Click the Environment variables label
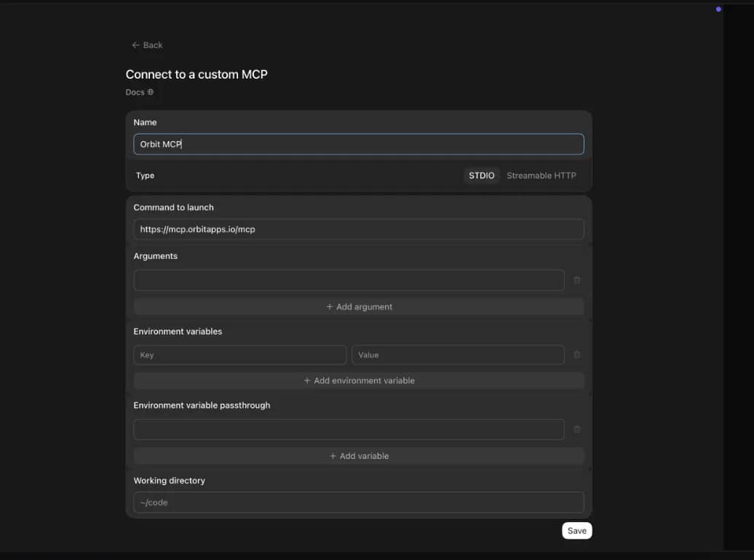This screenshot has height=560, width=754. [178, 332]
